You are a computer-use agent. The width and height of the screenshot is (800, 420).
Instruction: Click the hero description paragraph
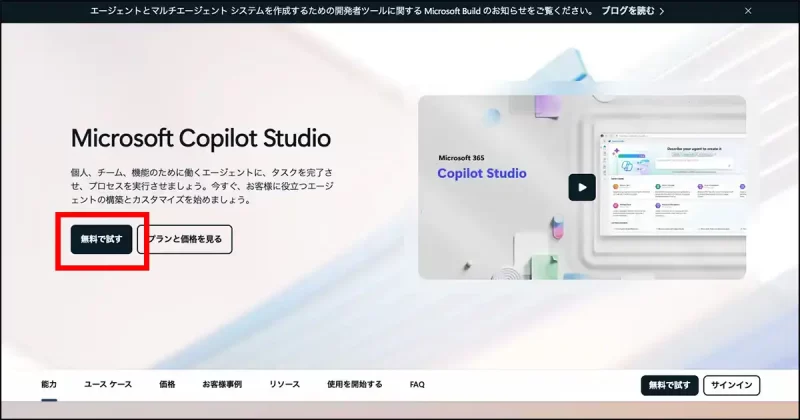(202, 186)
